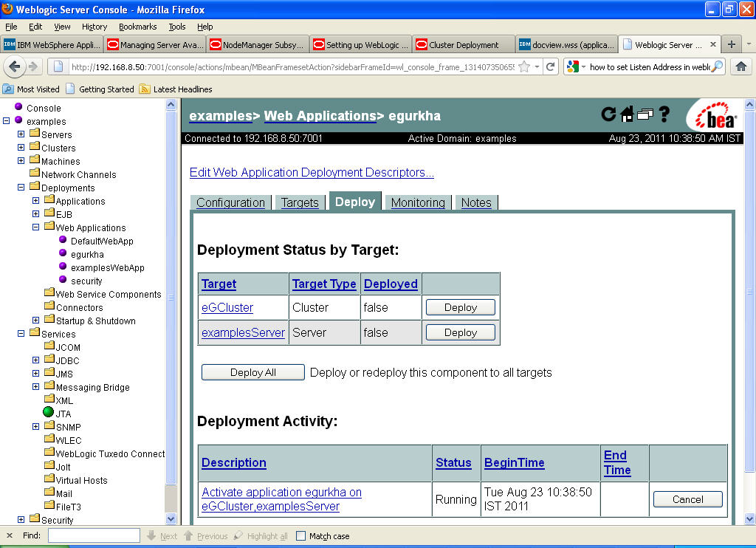The height and width of the screenshot is (548, 756).
Task: Click the Most Visited bookmarks icon
Action: point(7,89)
